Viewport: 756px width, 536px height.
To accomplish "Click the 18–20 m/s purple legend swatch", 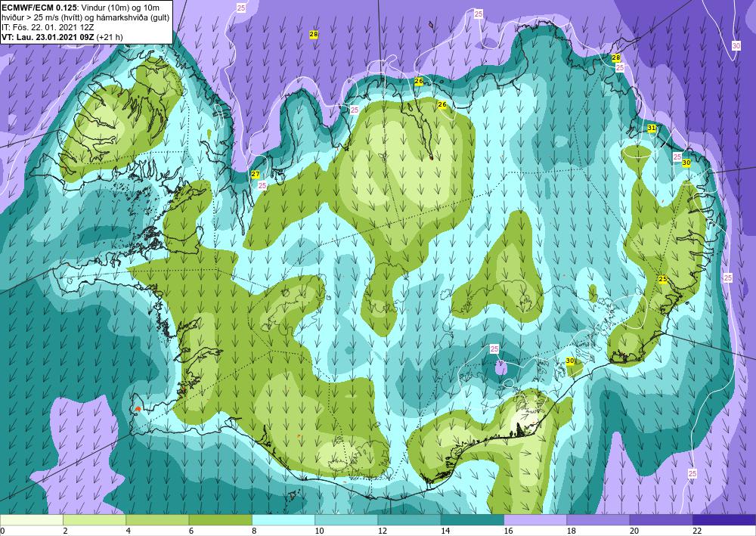I will (x=598, y=519).
